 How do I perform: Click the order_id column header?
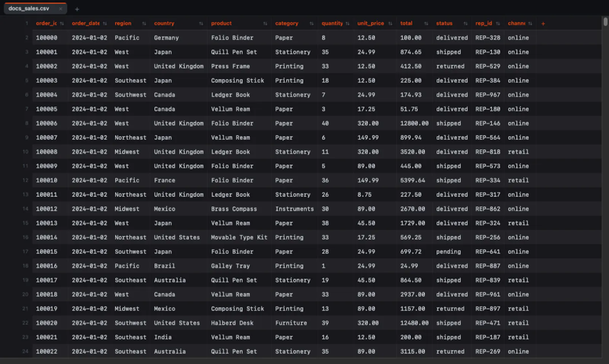pyautogui.click(x=50, y=23)
